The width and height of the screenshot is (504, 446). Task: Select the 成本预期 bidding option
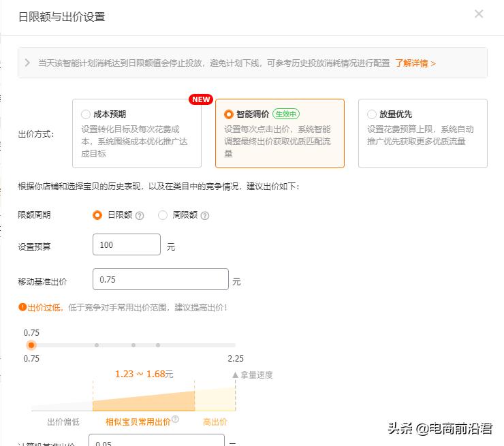(137, 133)
